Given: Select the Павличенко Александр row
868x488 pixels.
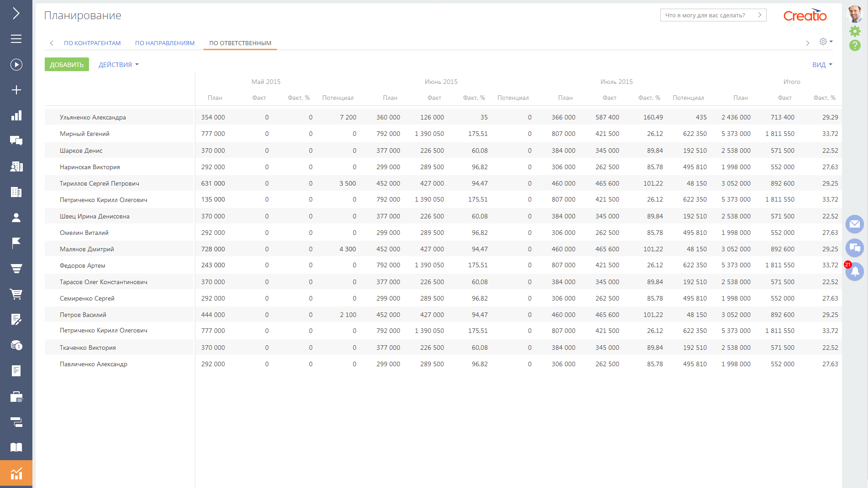Looking at the screenshot, I should coord(443,364).
